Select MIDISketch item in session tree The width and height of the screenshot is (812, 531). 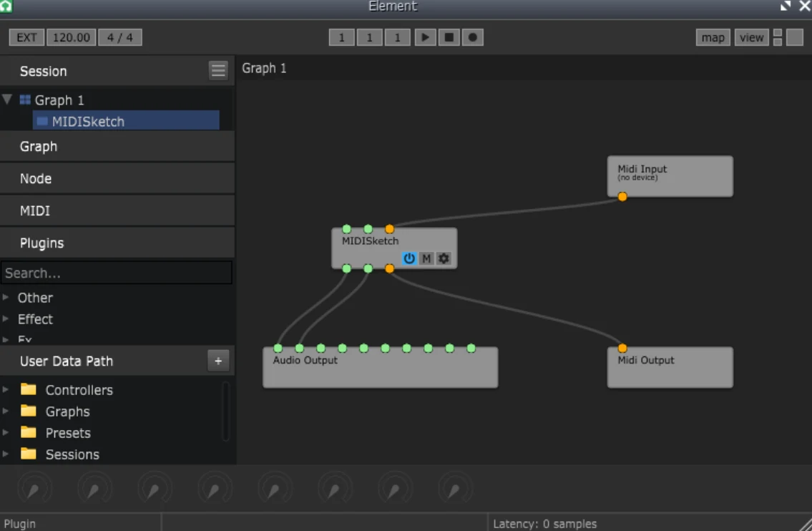pyautogui.click(x=126, y=121)
